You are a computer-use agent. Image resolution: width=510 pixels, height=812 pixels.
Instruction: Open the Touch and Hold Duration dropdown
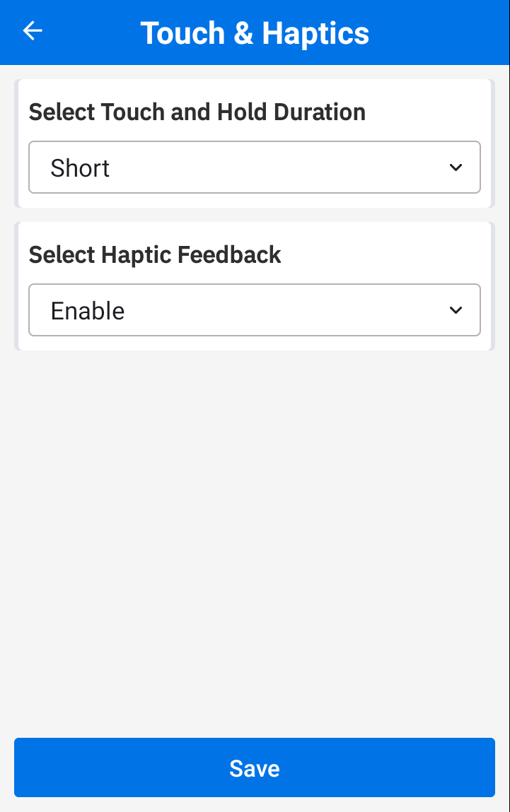point(255,167)
